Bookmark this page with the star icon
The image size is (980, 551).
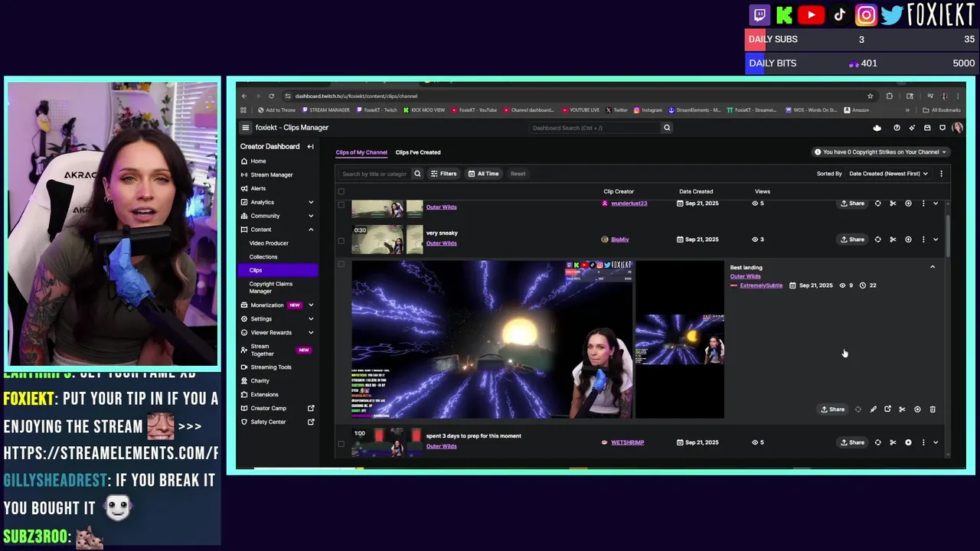pos(870,96)
